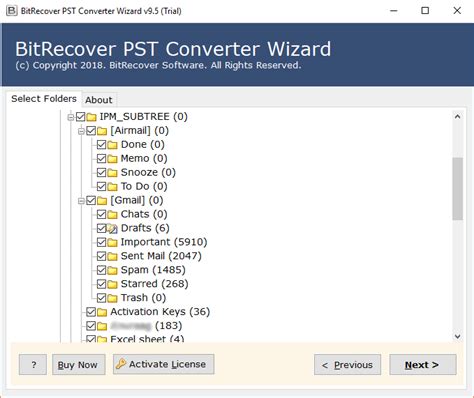This screenshot has width=474, height=398.
Task: Click the Activation Keys folder icon
Action: pos(102,312)
